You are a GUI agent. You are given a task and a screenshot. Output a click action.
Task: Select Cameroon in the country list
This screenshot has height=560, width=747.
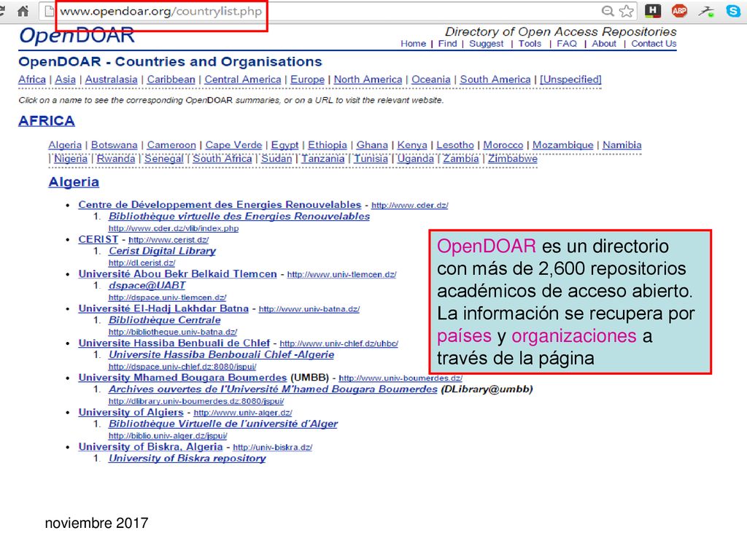point(171,145)
